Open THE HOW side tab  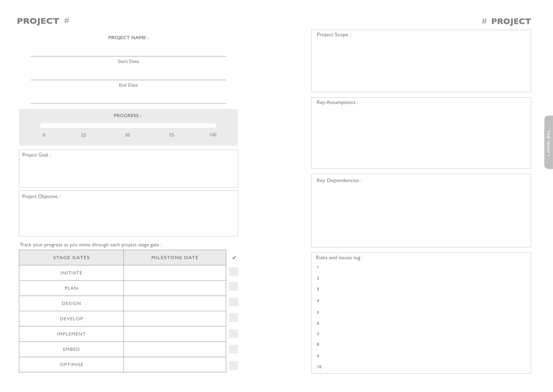tap(548, 143)
